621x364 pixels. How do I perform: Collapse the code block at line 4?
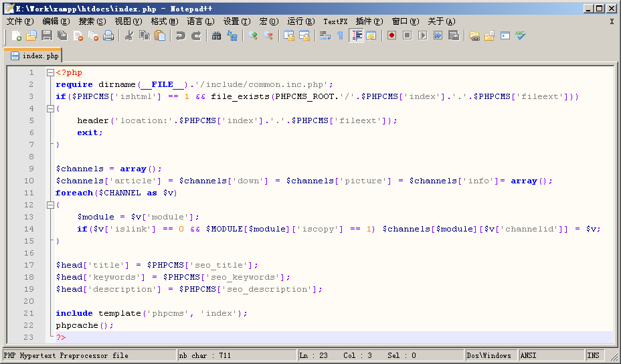[50, 108]
